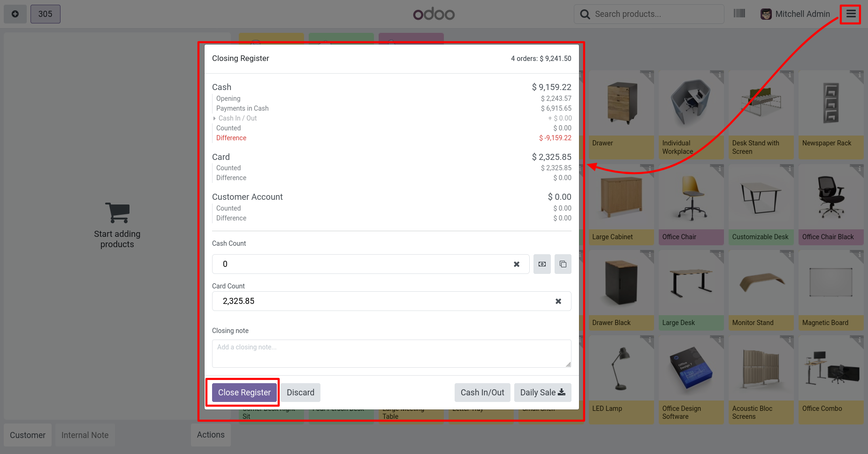
Task: Click the Odoo logo
Action: click(x=434, y=14)
